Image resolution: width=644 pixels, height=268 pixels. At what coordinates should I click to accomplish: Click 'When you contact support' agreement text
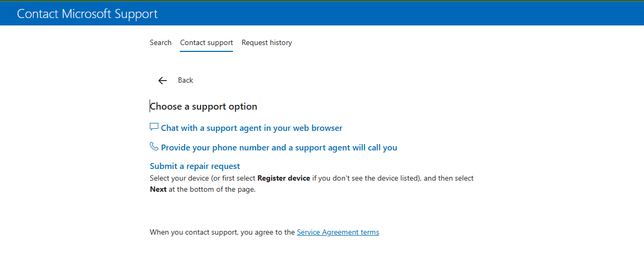[222, 232]
